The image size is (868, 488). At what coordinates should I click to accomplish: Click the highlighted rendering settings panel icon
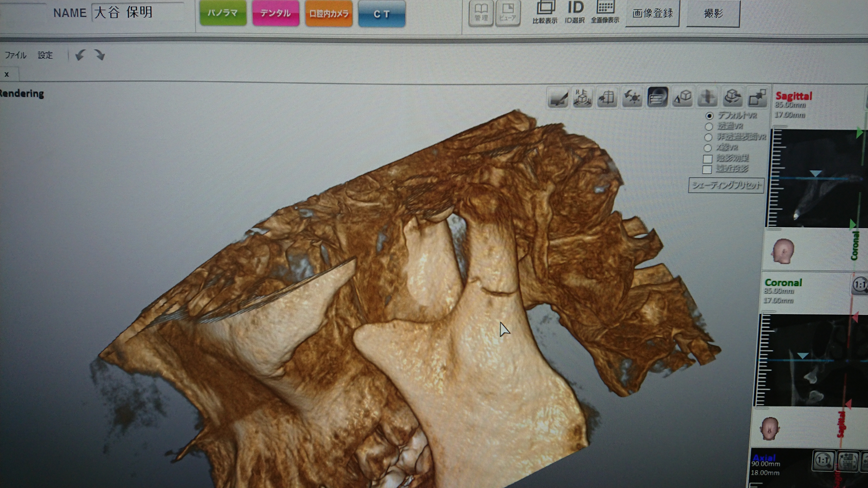point(657,98)
